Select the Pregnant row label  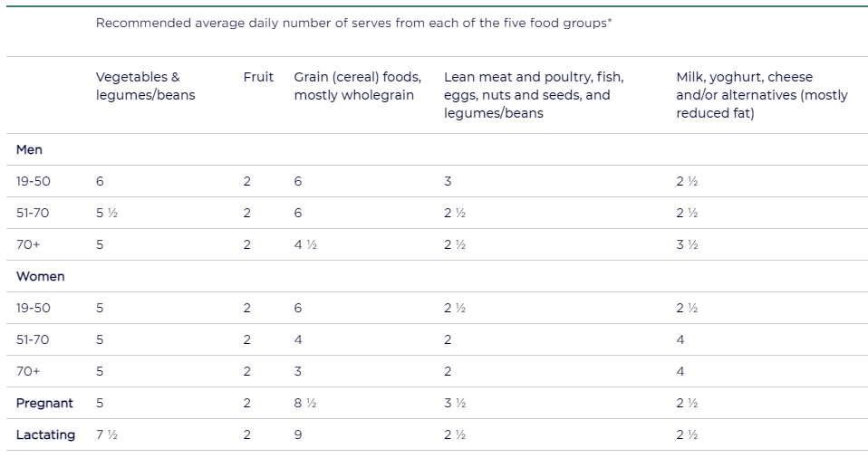coord(44,403)
